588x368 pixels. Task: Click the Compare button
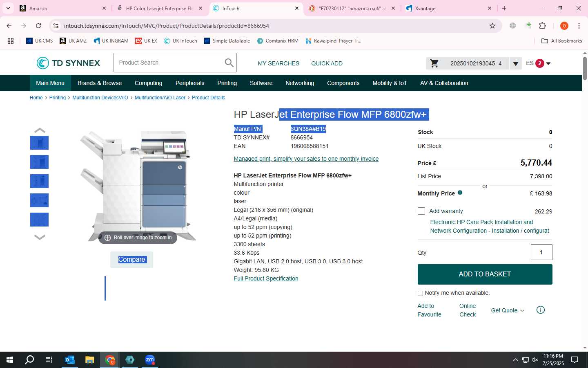point(131,260)
